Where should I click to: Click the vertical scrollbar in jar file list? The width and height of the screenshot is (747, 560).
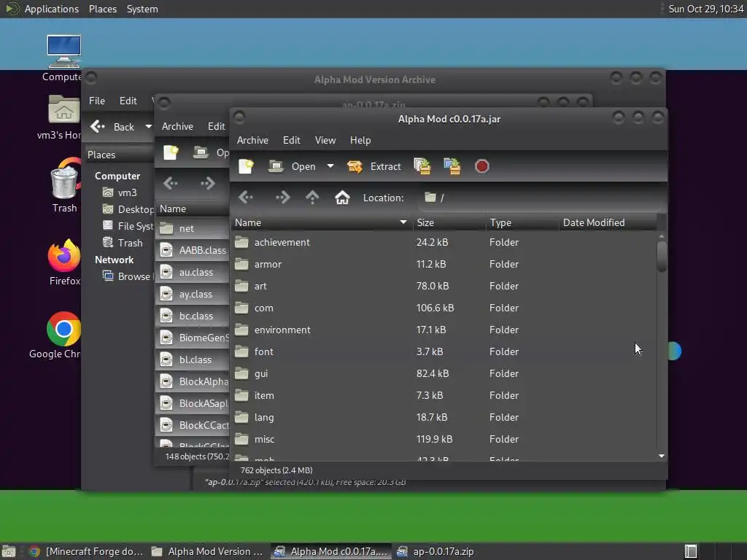(661, 256)
